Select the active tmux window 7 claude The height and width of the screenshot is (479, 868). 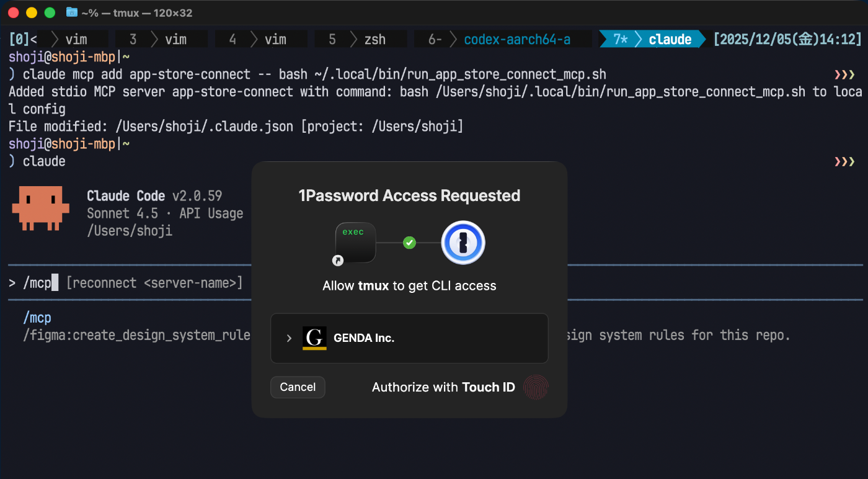(652, 40)
